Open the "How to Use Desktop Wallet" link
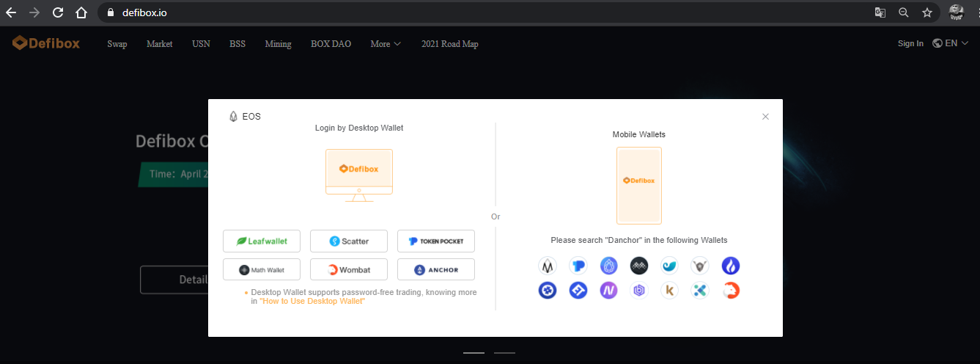 click(312, 301)
